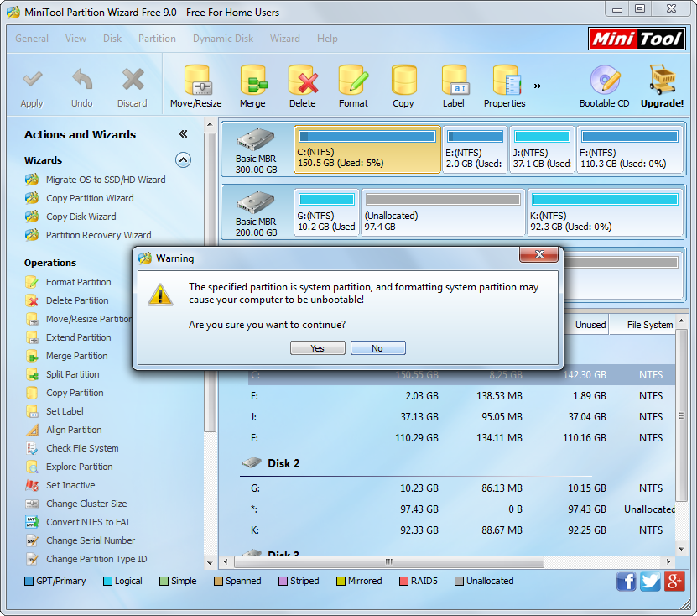Click the Delete partition toolbar icon
Viewport: 697px width, 616px height.
303,80
